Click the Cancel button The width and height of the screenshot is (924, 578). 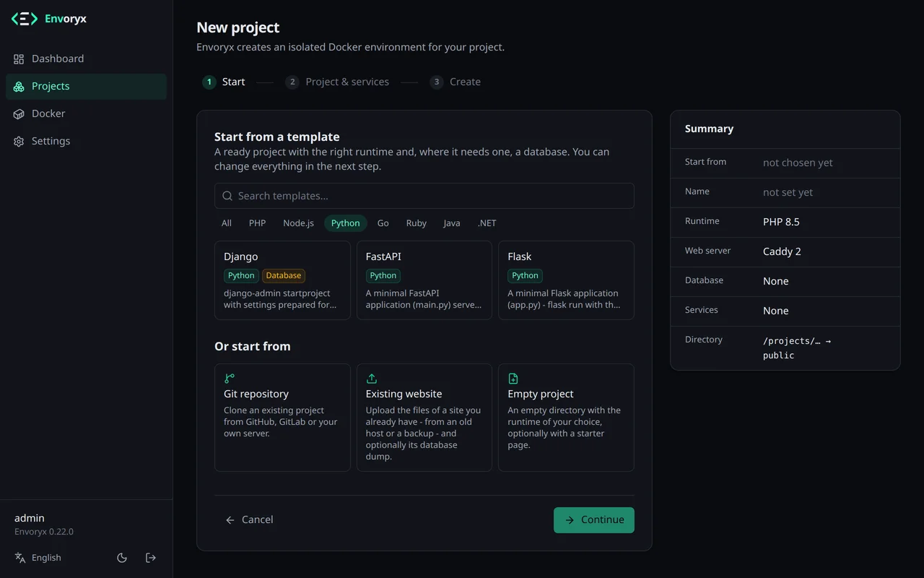coord(249,520)
